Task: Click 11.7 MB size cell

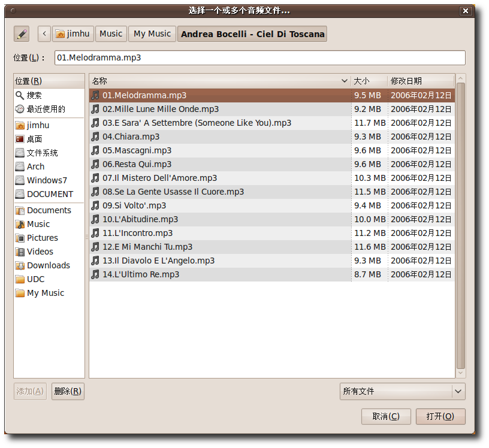Action: pos(370,123)
